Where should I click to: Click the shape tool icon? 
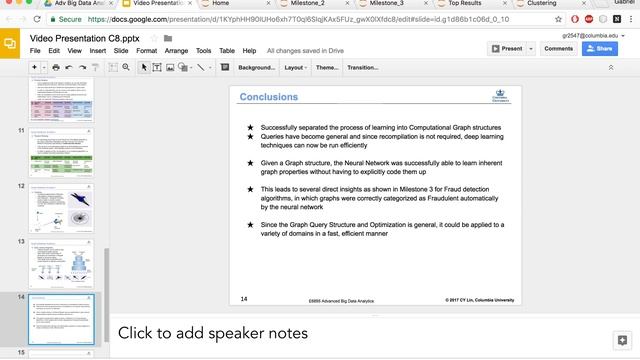click(x=183, y=67)
